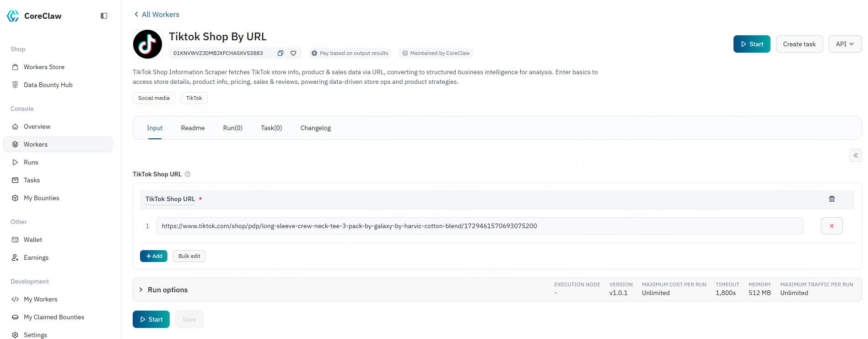Navigate to Data Bounty Hub
868x339 pixels.
(48, 85)
